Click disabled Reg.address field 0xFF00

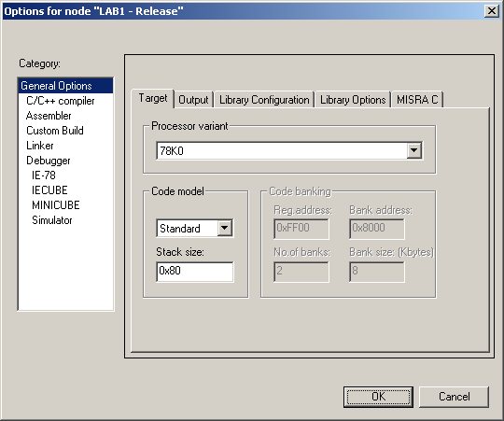301,229
